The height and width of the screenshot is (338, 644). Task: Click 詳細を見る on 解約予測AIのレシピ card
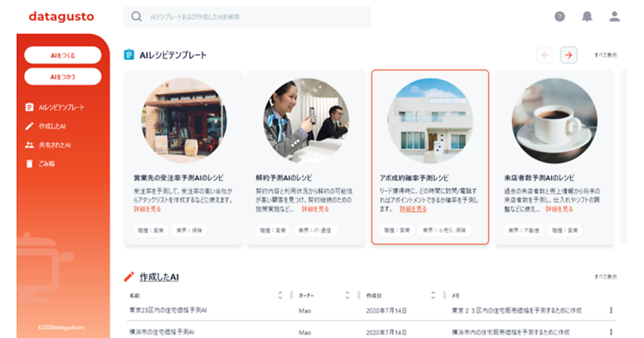pyautogui.click(x=315, y=209)
